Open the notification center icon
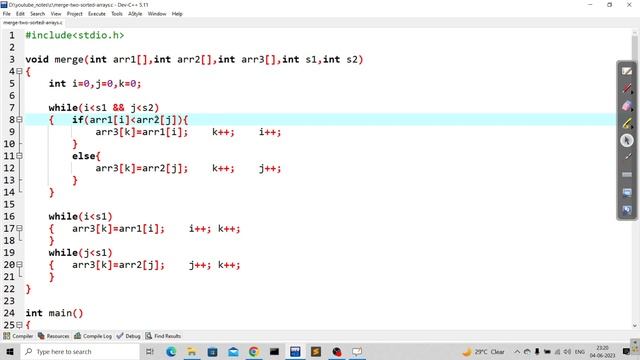The height and width of the screenshot is (360, 640). click(627, 351)
